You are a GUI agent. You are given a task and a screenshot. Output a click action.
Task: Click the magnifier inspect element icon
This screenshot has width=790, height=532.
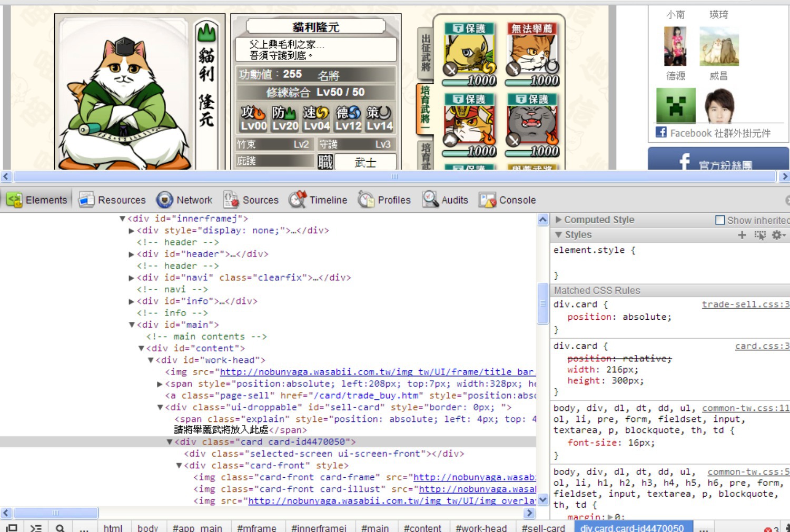point(60,528)
